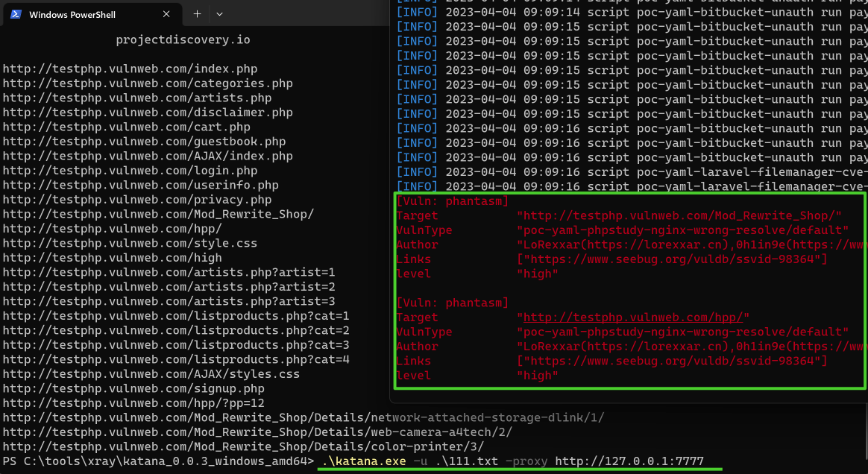Click the testphp.vulnweb.com/index.php URL line
Screen dimensions: 868x474
(x=130, y=69)
